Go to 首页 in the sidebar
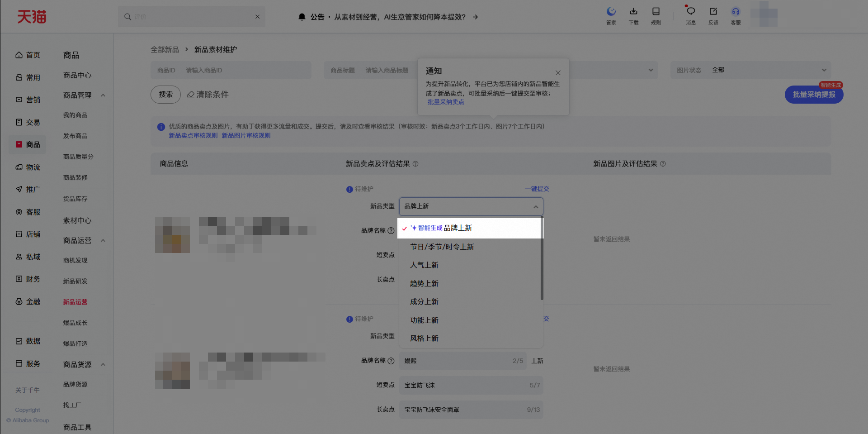The height and width of the screenshot is (434, 868). (28, 55)
